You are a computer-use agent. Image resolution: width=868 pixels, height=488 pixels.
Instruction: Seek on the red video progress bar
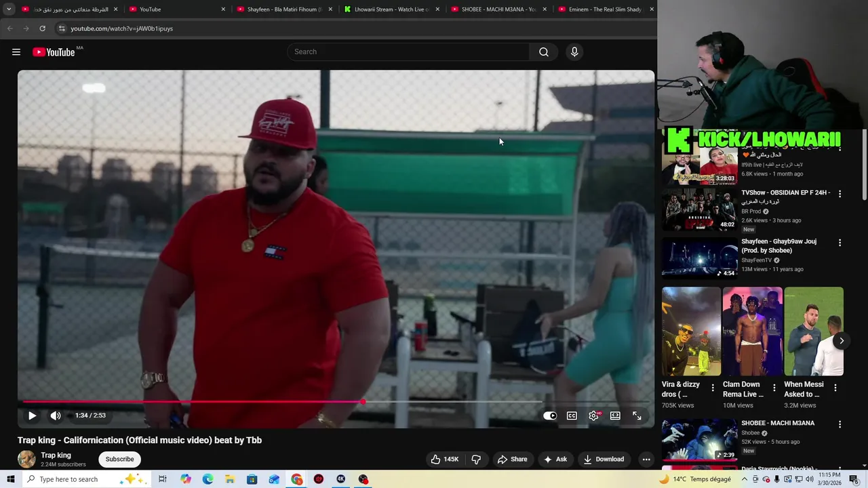point(336,402)
